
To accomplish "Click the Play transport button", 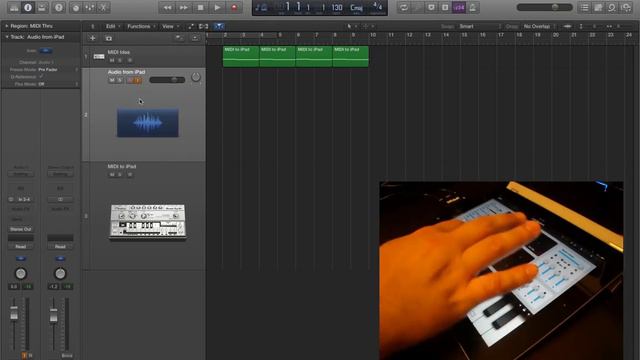I will tap(217, 7).
